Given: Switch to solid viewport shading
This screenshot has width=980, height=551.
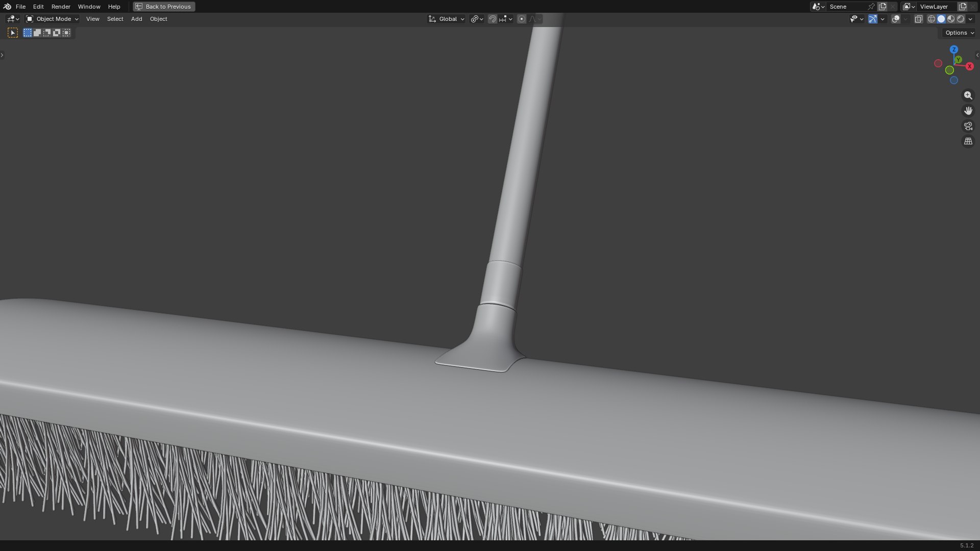Looking at the screenshot, I should point(941,19).
